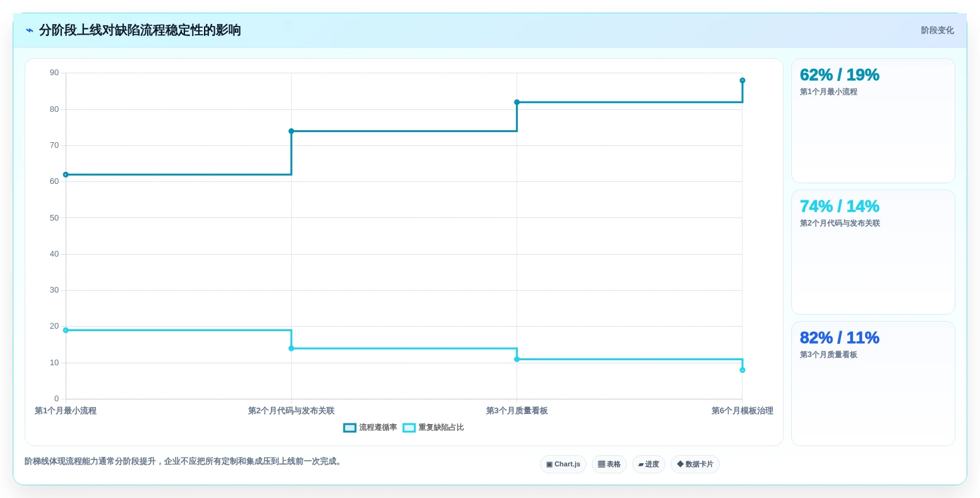980x498 pixels.
Task: Click the 重复缺陷占比 legend color box
Action: click(409, 428)
